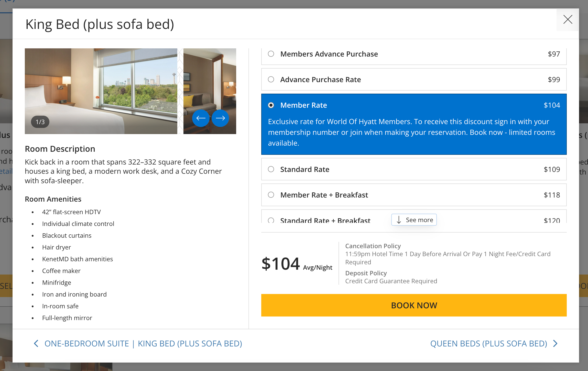Select the Members Advance Purchase rate

pos(271,54)
